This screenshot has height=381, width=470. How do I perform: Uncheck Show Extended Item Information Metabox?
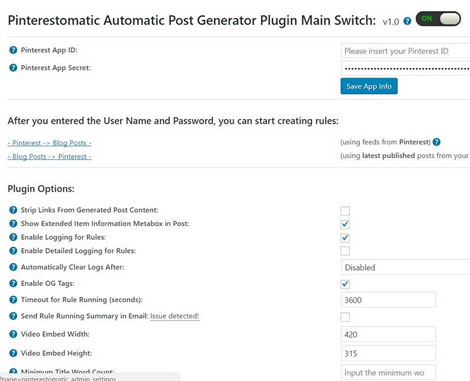click(x=345, y=224)
